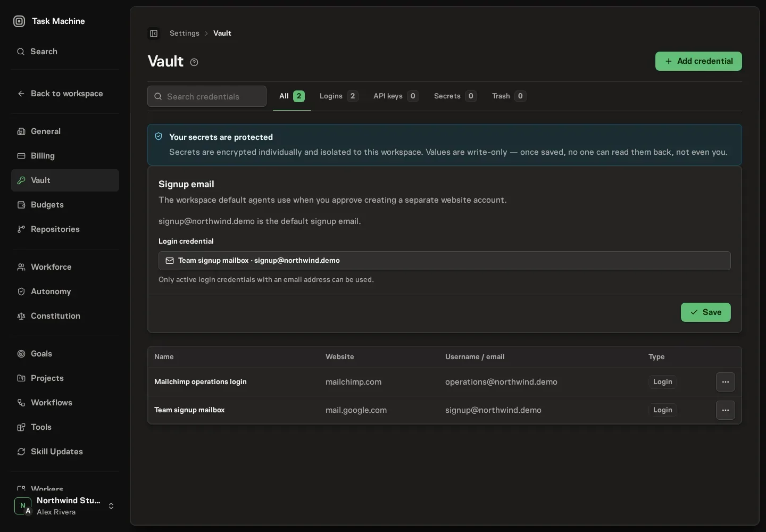Click the Mailchimp operations login name

201,382
